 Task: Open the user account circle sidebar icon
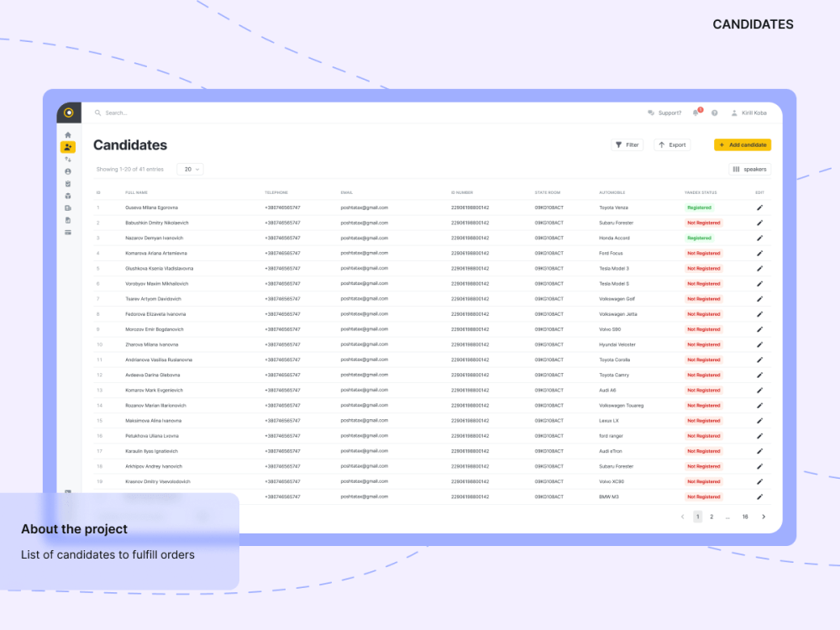[x=68, y=171]
